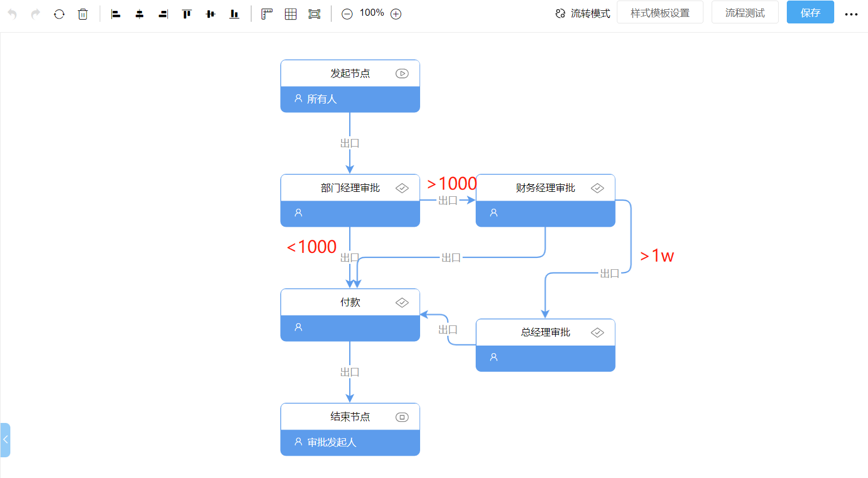Switch 流转模式 flow mode
Screen dimensions: 868x478
(582, 14)
